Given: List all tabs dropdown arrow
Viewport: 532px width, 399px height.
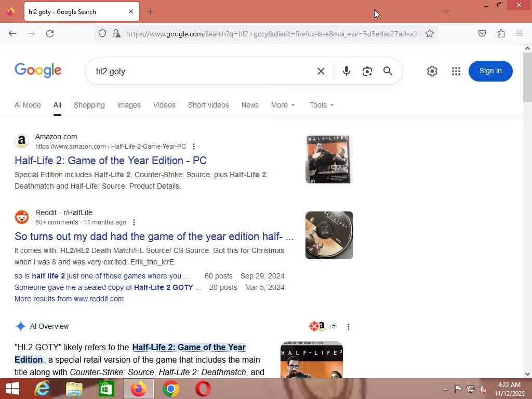Looking at the screenshot, I should click(446, 11).
